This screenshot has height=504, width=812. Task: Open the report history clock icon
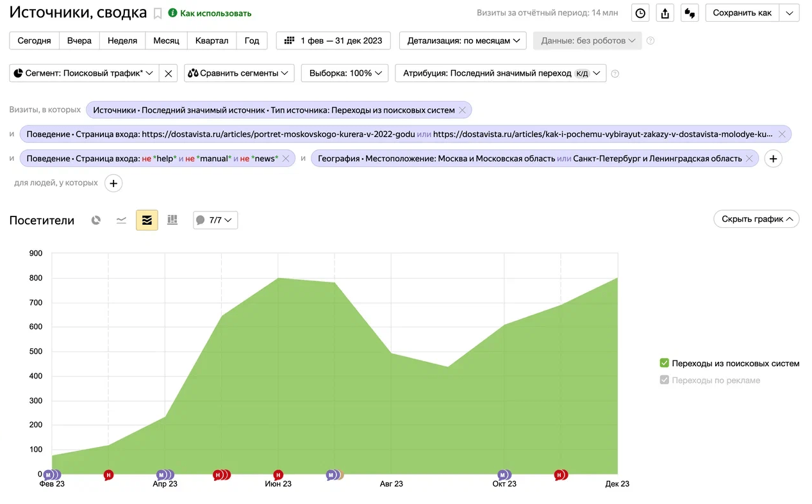(640, 13)
